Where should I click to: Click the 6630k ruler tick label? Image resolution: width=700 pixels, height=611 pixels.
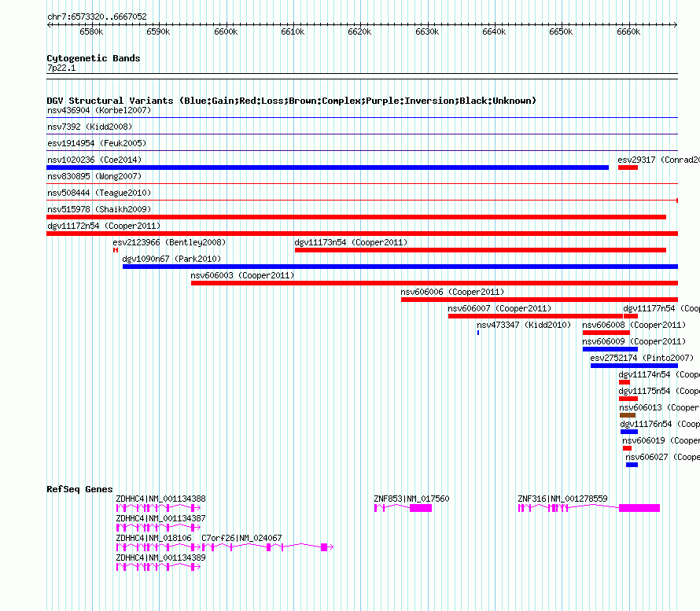tap(427, 31)
